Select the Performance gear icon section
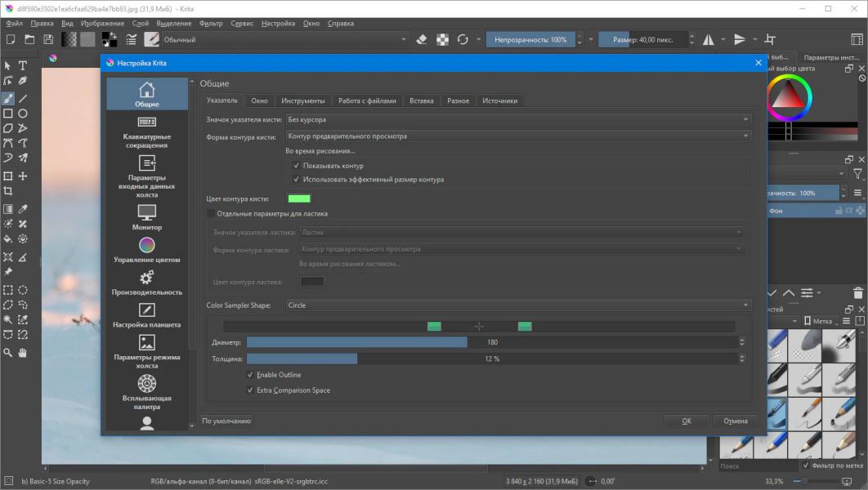Viewport: 868px width, 490px height. (147, 283)
